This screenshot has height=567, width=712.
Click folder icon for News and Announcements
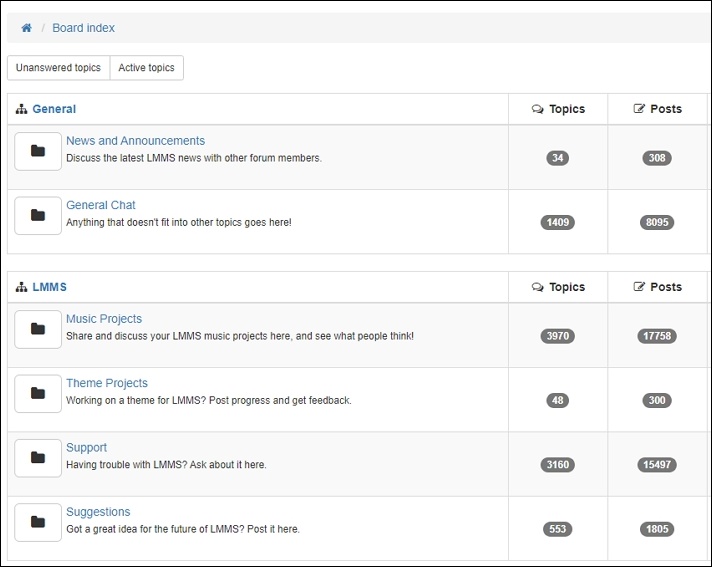coord(38,151)
